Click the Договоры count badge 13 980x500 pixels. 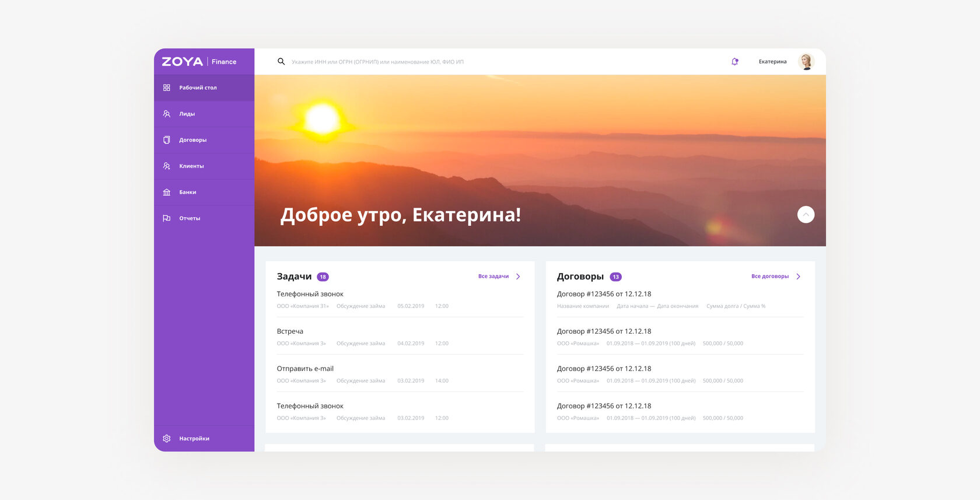point(615,277)
